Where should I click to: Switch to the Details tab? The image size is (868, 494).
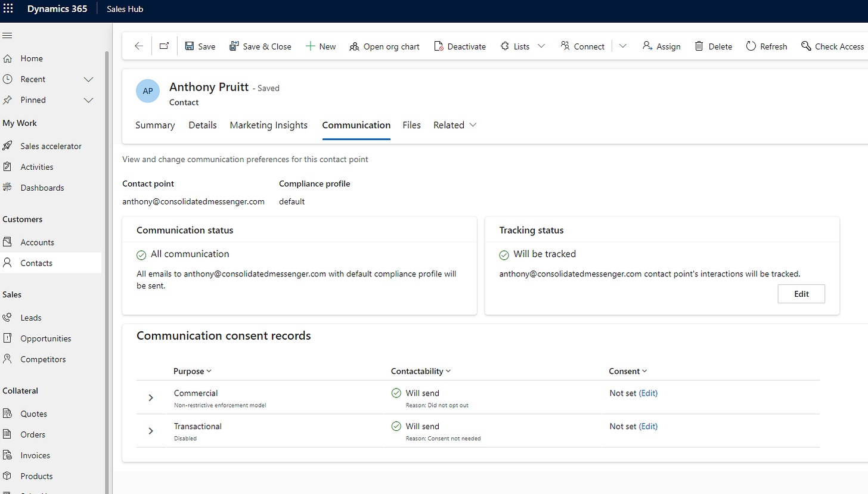pos(203,125)
